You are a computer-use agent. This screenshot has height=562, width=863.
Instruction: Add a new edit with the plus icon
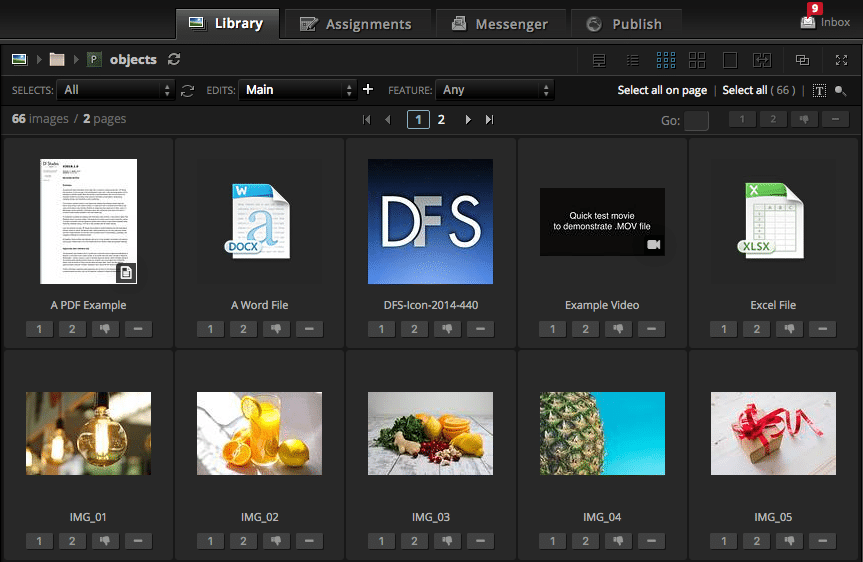[368, 90]
